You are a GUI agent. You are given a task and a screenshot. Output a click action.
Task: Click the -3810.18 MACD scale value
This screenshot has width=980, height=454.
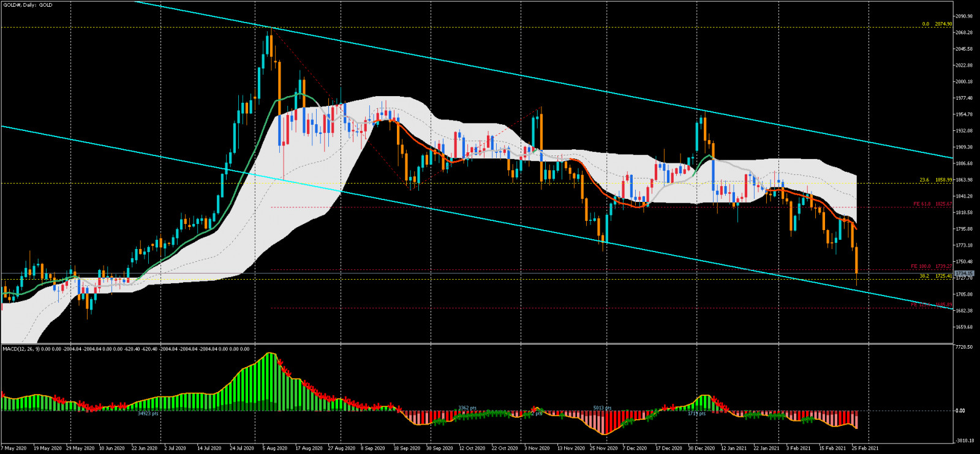965,441
